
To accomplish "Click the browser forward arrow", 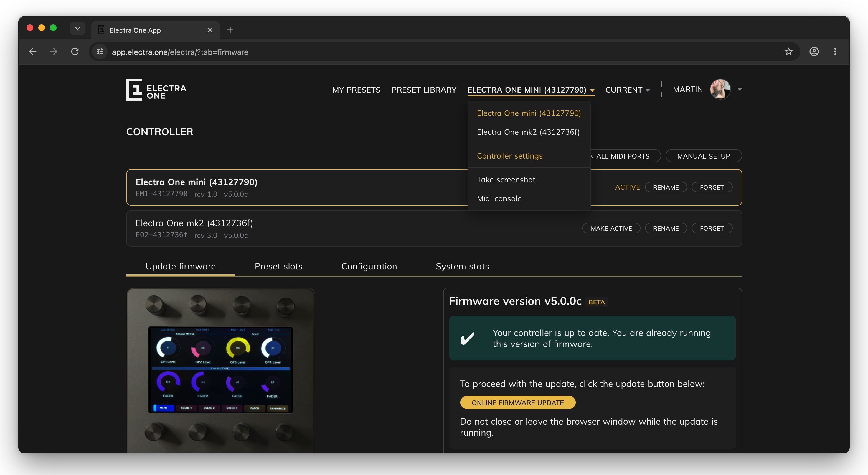I will [54, 52].
